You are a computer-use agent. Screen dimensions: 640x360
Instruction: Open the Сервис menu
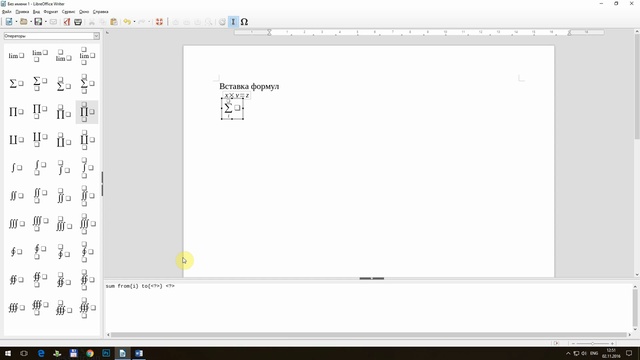click(69, 12)
